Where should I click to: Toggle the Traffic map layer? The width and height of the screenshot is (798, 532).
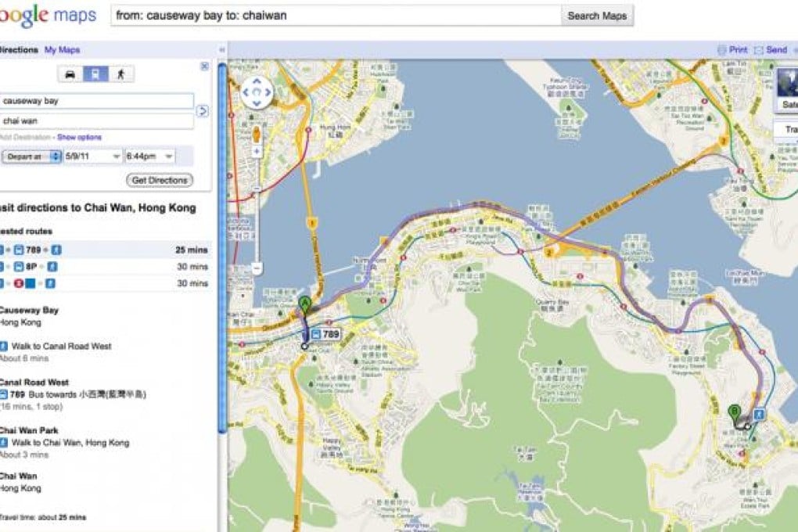coord(787,129)
